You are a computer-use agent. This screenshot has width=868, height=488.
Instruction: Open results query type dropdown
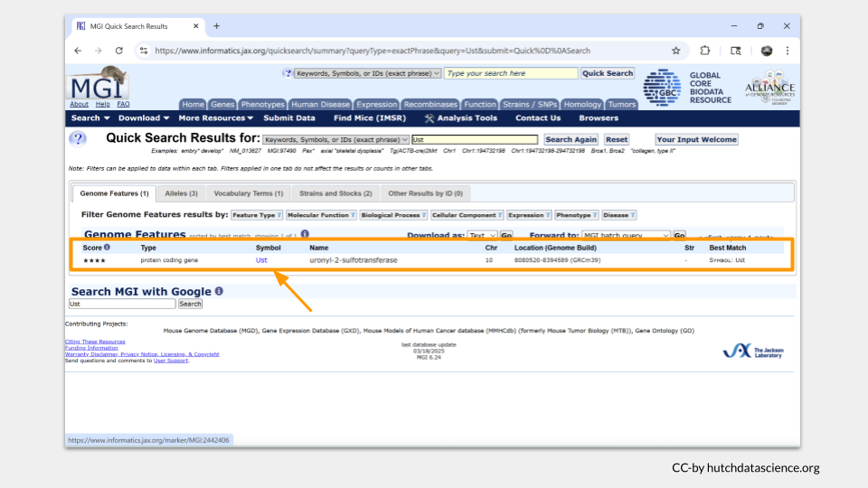pos(336,139)
